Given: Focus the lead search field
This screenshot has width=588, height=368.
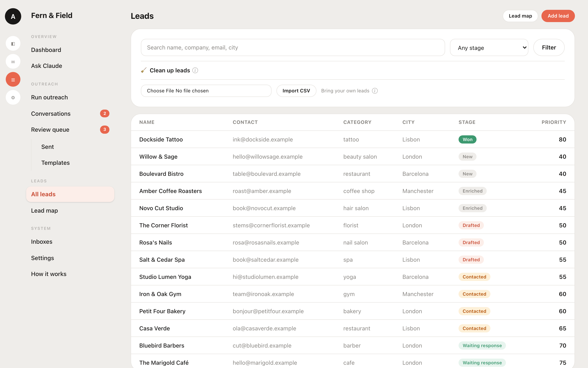Looking at the screenshot, I should pyautogui.click(x=293, y=47).
